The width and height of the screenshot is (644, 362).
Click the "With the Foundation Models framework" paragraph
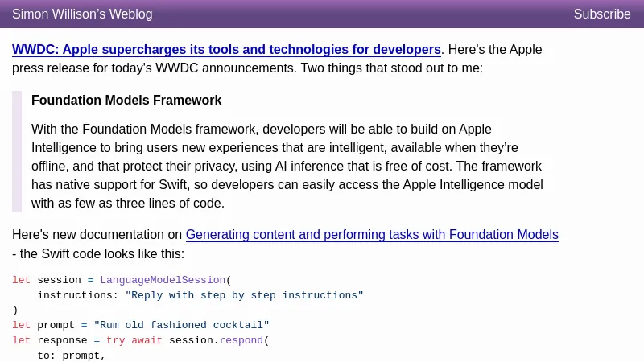(287, 167)
